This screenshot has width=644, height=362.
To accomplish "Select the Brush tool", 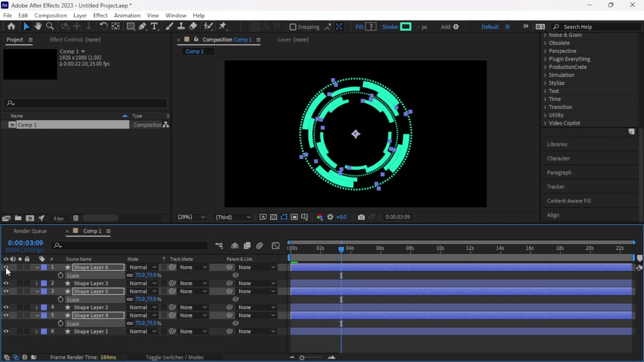I will pos(169,26).
